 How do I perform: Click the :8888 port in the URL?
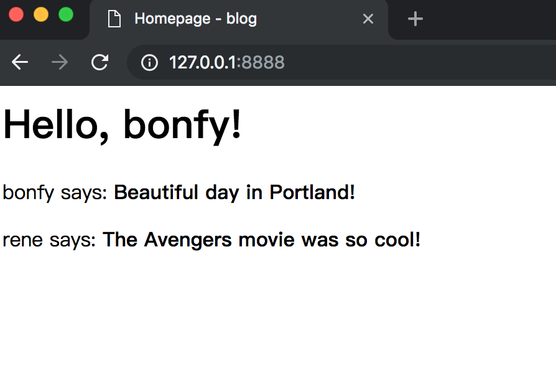click(x=261, y=62)
